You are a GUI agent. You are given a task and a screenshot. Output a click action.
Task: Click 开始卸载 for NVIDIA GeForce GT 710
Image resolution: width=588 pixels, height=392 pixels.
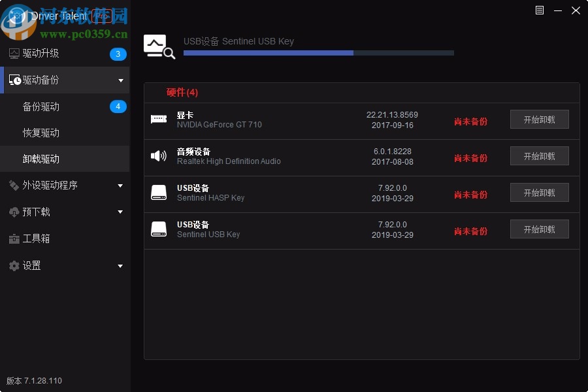(x=540, y=119)
